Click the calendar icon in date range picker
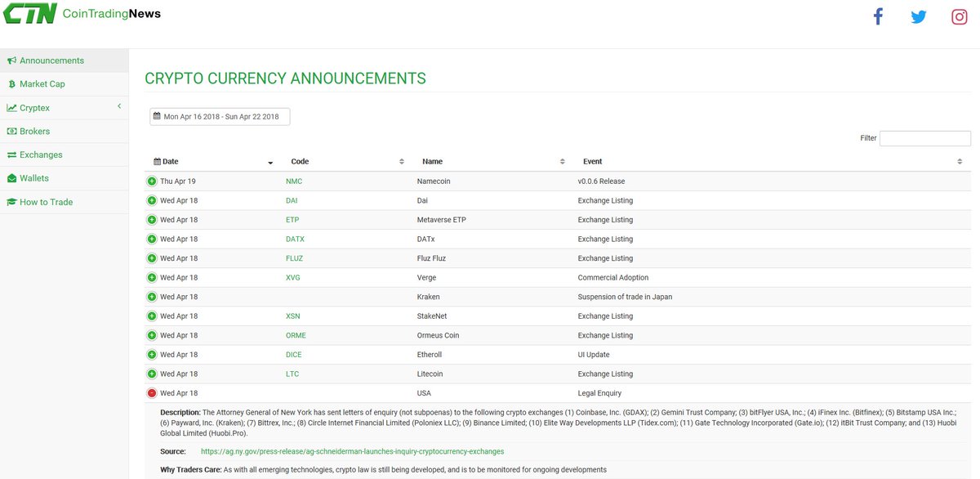 [x=157, y=116]
